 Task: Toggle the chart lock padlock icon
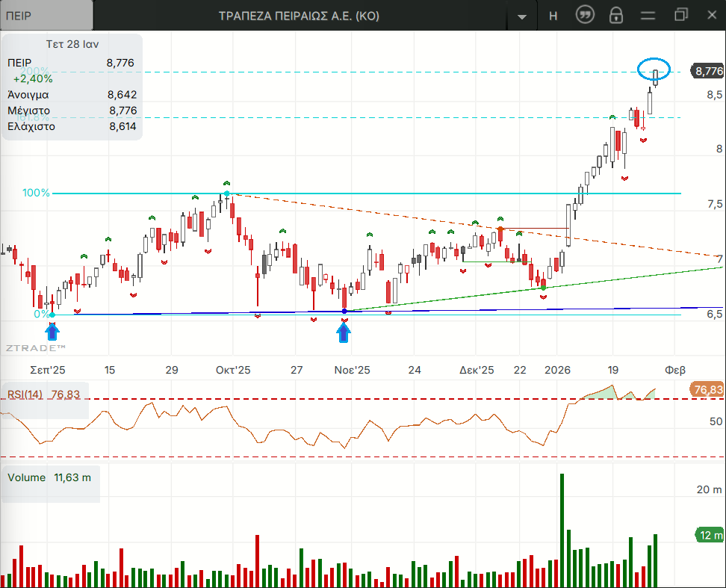pyautogui.click(x=616, y=15)
